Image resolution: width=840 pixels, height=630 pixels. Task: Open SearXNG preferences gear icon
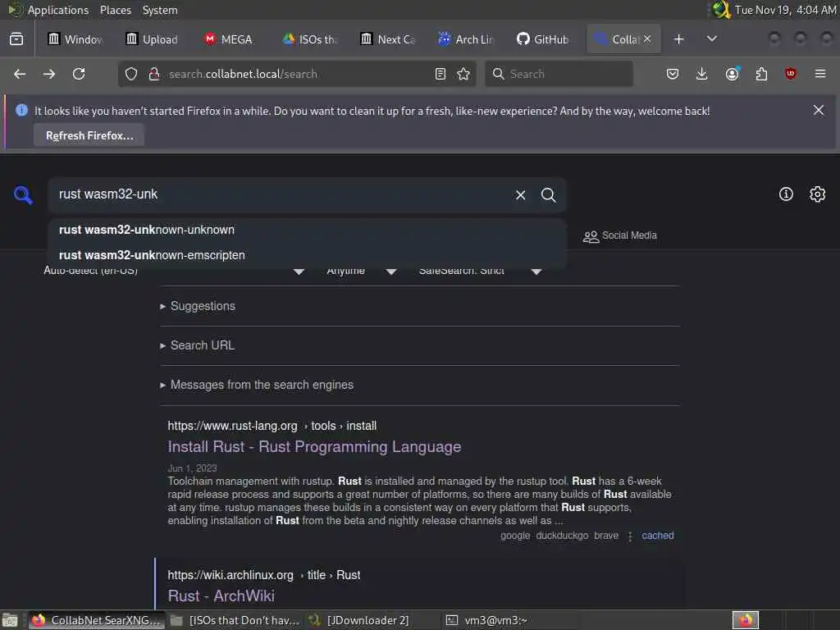[817, 194]
